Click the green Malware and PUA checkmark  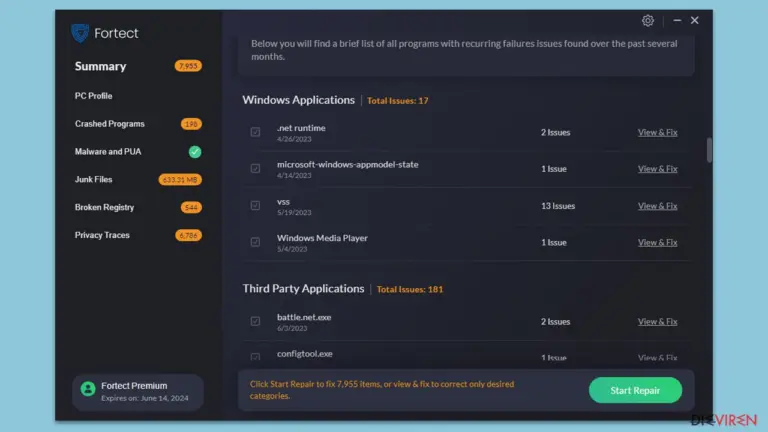point(195,152)
